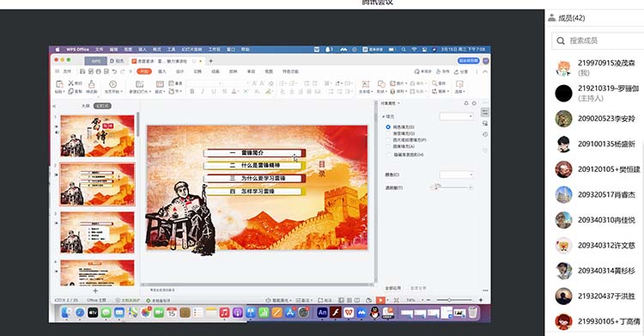This screenshot has width=644, height=336.
Task: Open the WPS Office menu bar item
Action: 77,49
